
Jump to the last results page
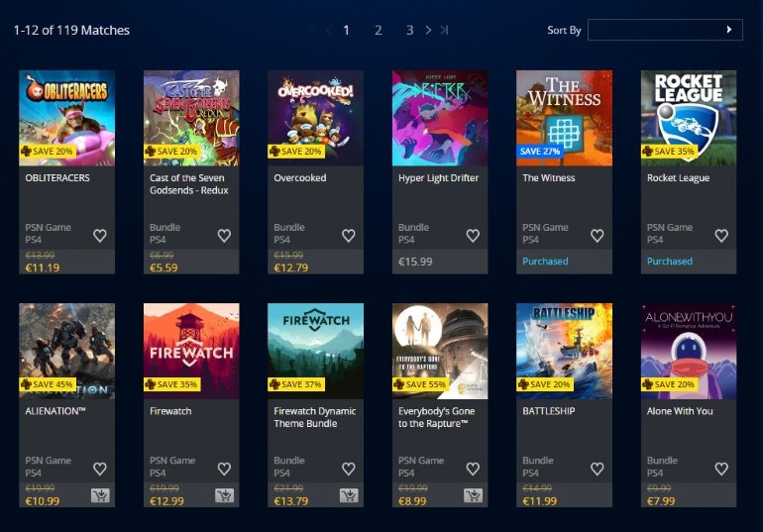click(444, 30)
